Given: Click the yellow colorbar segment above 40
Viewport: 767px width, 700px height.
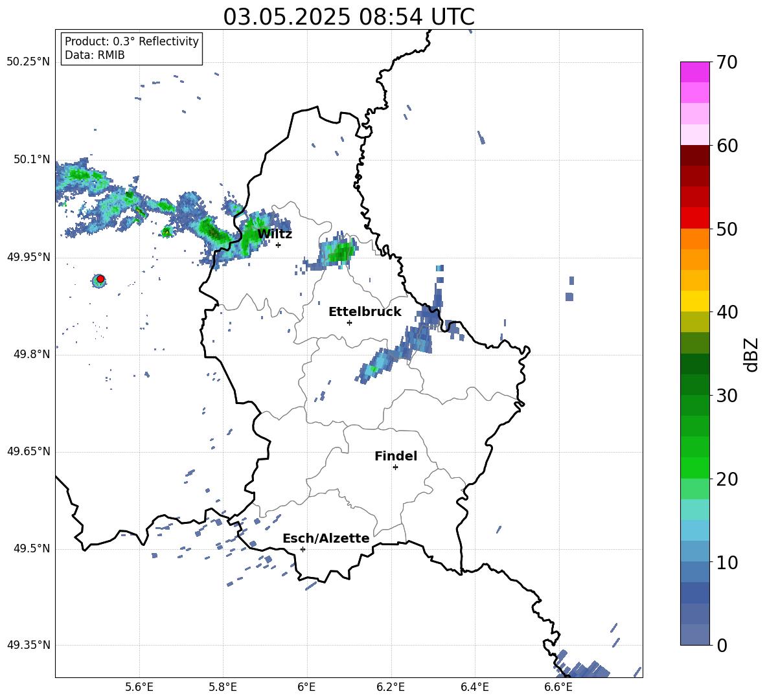Looking at the screenshot, I should 694,301.
